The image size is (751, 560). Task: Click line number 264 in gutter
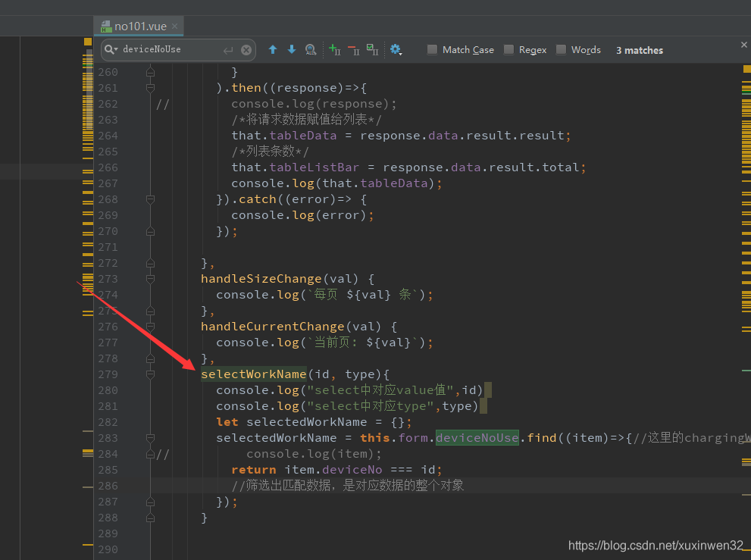[108, 136]
